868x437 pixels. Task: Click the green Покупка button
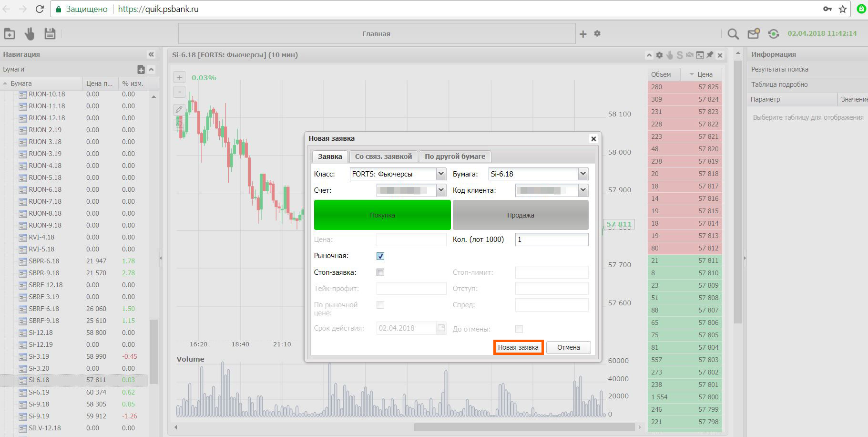pos(382,215)
